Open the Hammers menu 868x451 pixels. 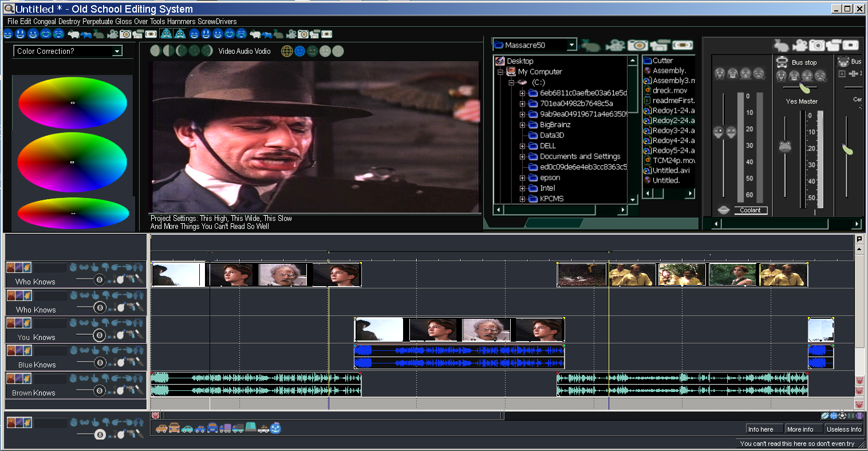[182, 21]
